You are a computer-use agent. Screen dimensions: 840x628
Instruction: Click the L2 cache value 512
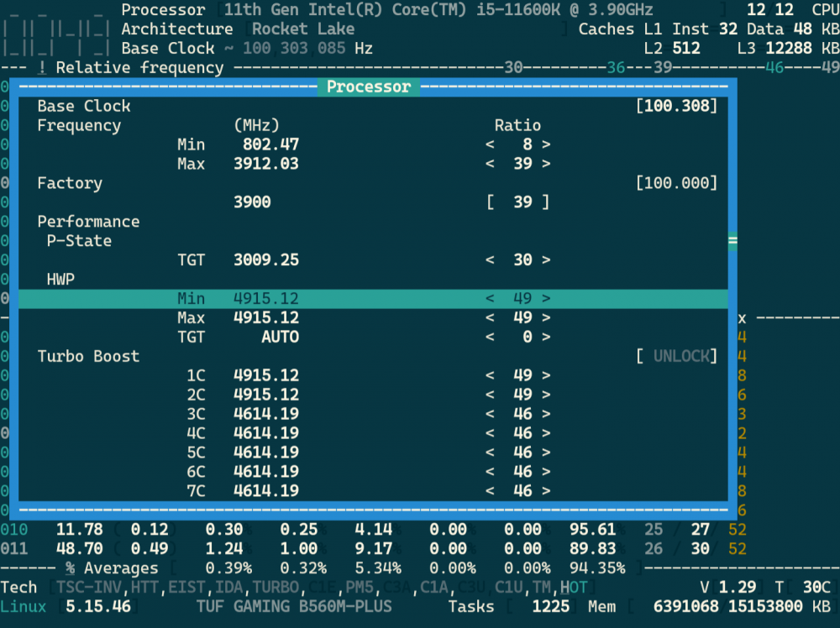tap(686, 48)
